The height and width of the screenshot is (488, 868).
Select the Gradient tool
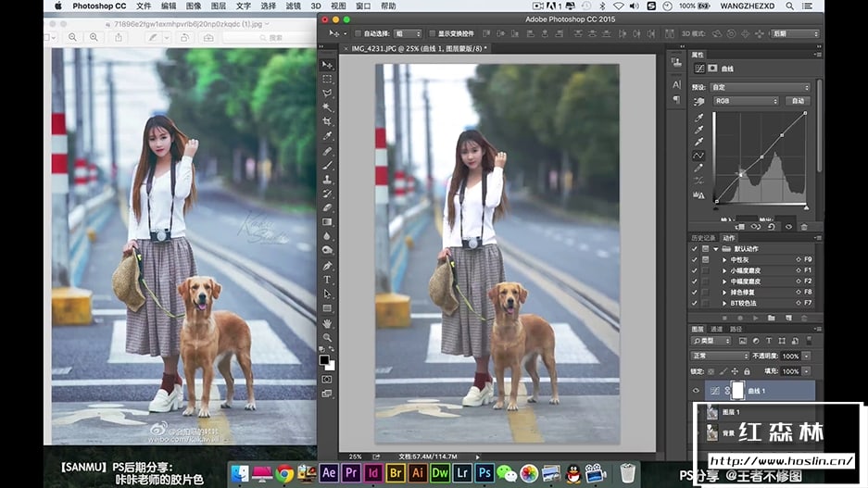tap(327, 222)
